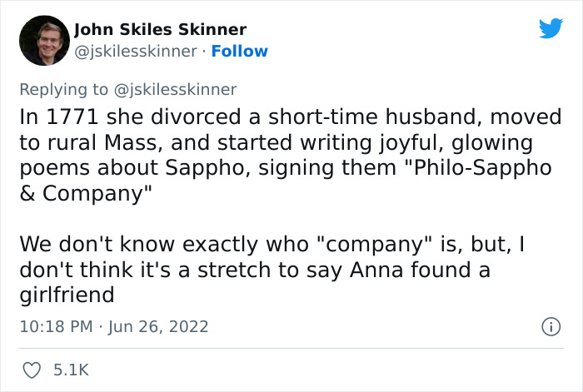Click the 10:18 PM timestamp
The image size is (583, 392).
click(56, 326)
